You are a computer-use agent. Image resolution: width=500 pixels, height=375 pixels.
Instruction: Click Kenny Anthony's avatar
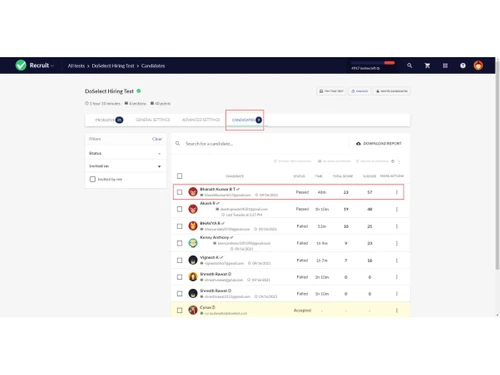[193, 243]
